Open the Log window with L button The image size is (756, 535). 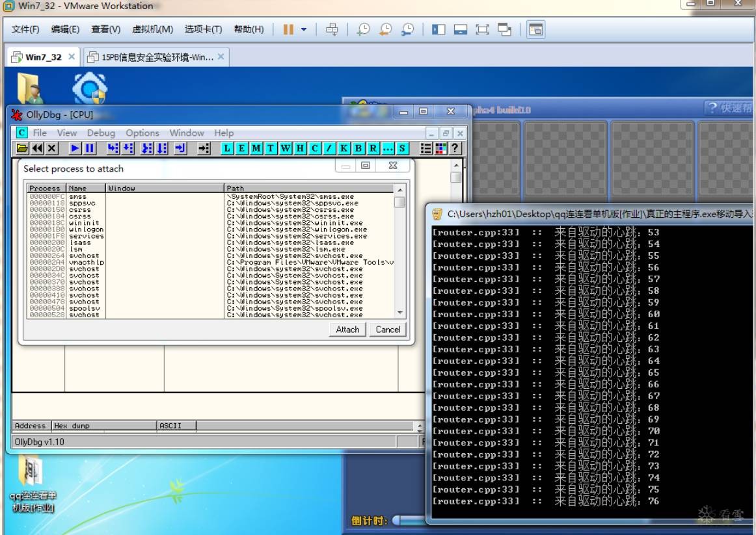point(226,148)
